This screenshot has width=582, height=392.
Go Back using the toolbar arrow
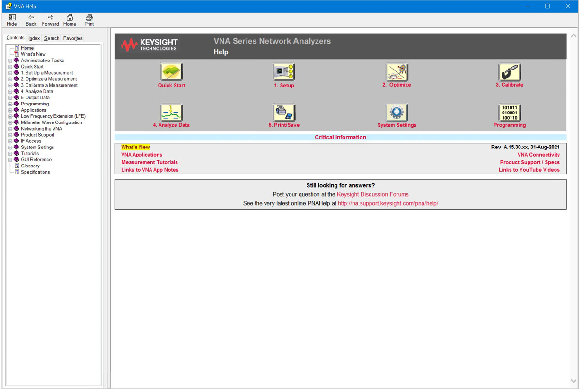coord(31,20)
